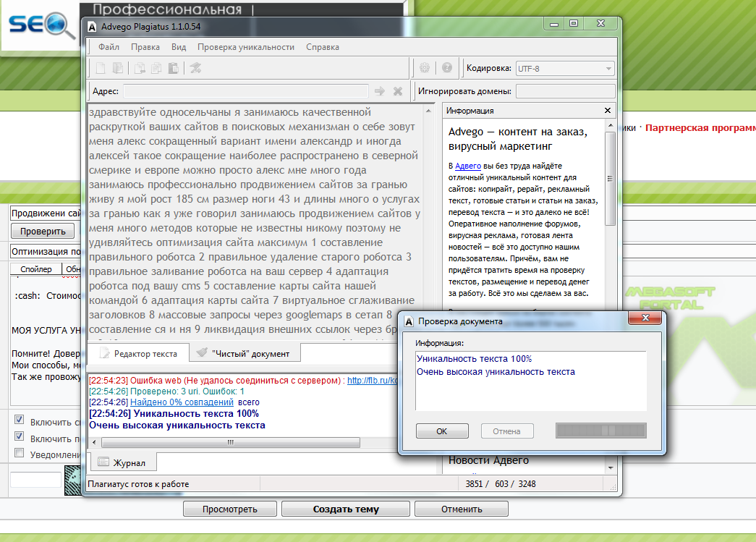Click Отменить button on the webpage
Image resolution: width=756 pixels, height=542 pixels.
click(461, 509)
